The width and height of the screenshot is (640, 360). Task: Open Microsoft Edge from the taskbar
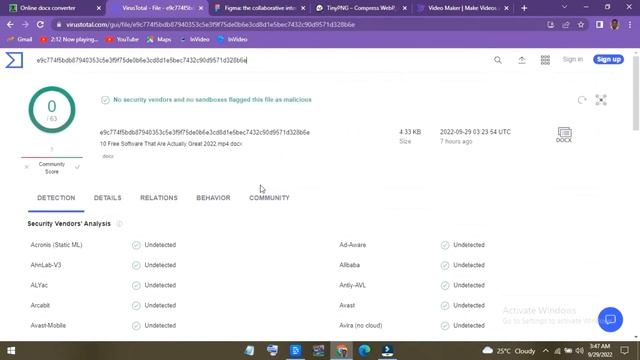click(364, 351)
